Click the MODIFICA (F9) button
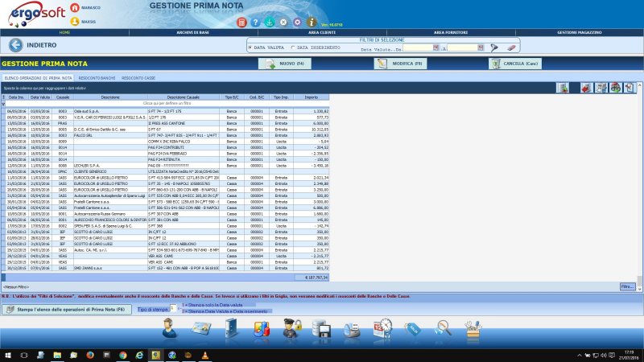 pyautogui.click(x=400, y=64)
